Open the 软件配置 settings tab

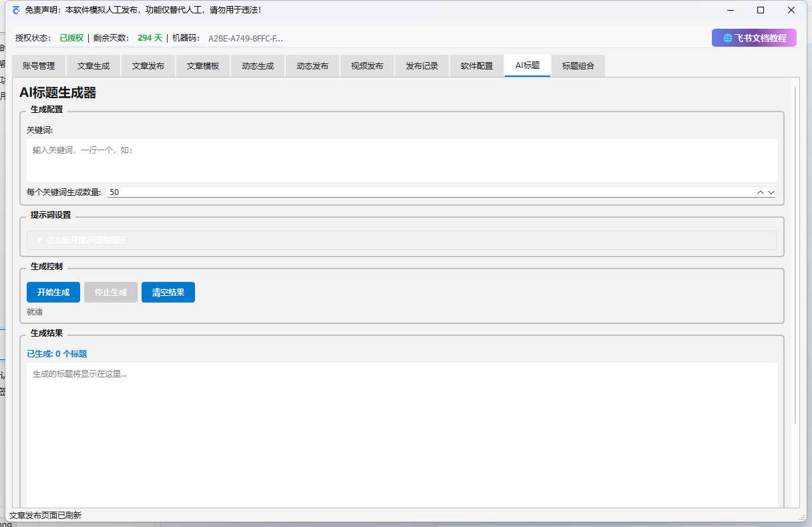pos(477,66)
